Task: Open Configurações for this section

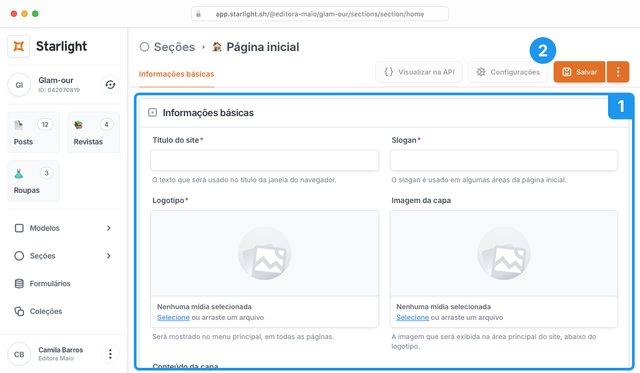Action: [x=508, y=72]
